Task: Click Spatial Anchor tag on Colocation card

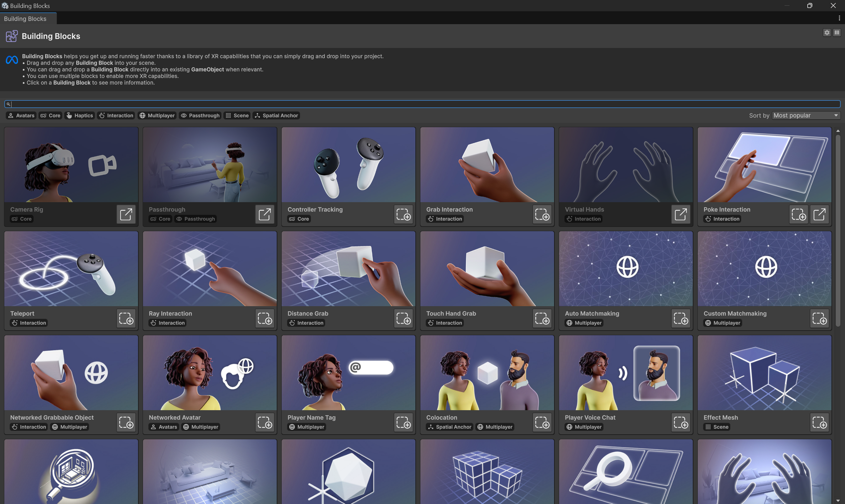Action: (x=450, y=427)
